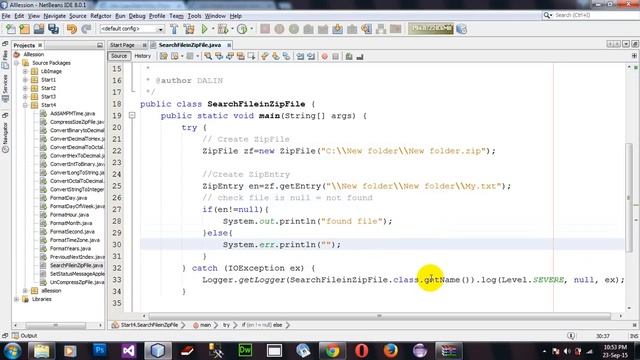Click the Undo arrow icon
Screen dimensions: 640x360
[72, 29]
